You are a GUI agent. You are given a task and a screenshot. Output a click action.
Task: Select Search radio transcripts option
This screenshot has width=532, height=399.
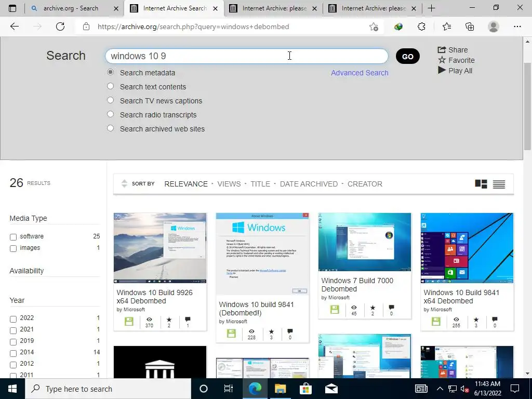(110, 114)
